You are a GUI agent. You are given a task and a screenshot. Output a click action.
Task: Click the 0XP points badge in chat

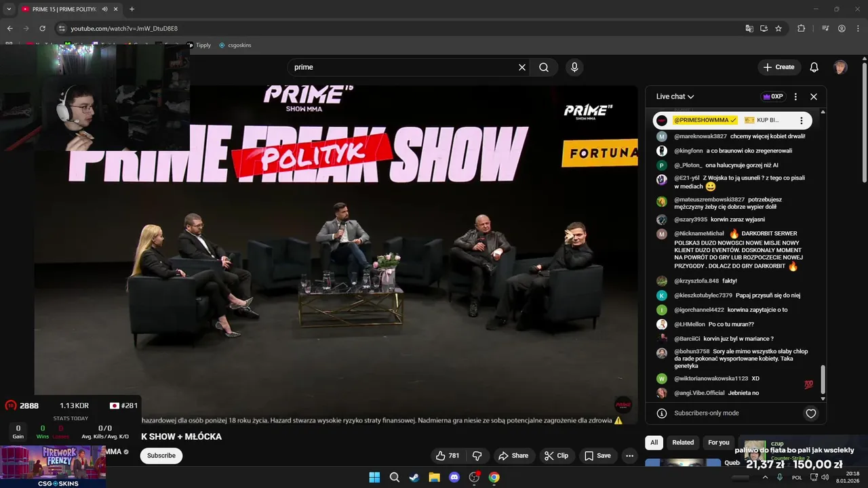click(773, 96)
